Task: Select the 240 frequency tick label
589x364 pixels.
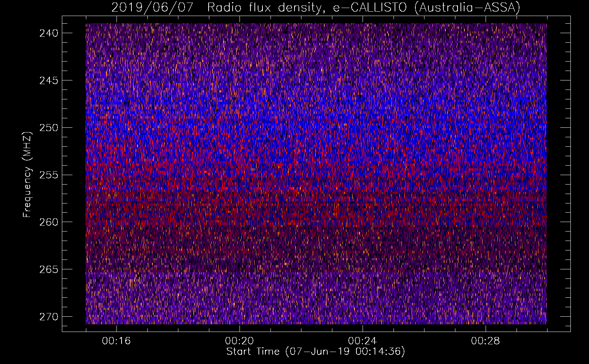Action: pos(48,33)
